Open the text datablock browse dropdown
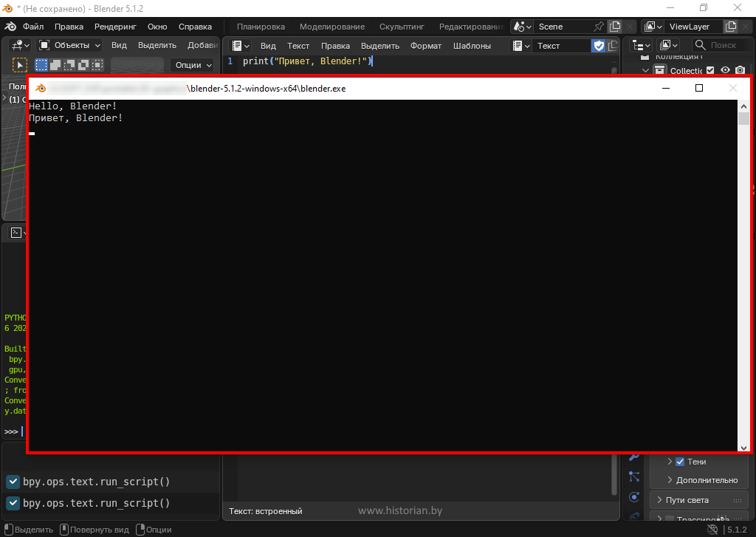This screenshot has height=537, width=756. tap(520, 46)
